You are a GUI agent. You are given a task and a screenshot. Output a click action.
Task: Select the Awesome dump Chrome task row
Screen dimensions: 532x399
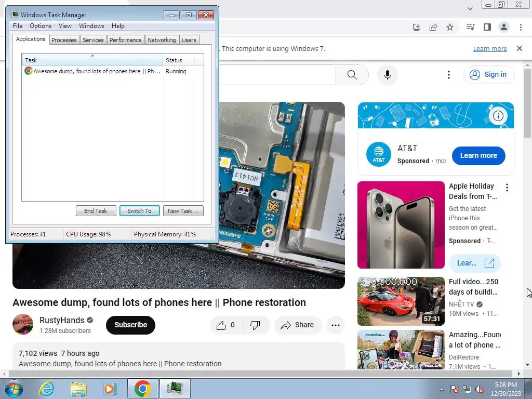pyautogui.click(x=92, y=71)
